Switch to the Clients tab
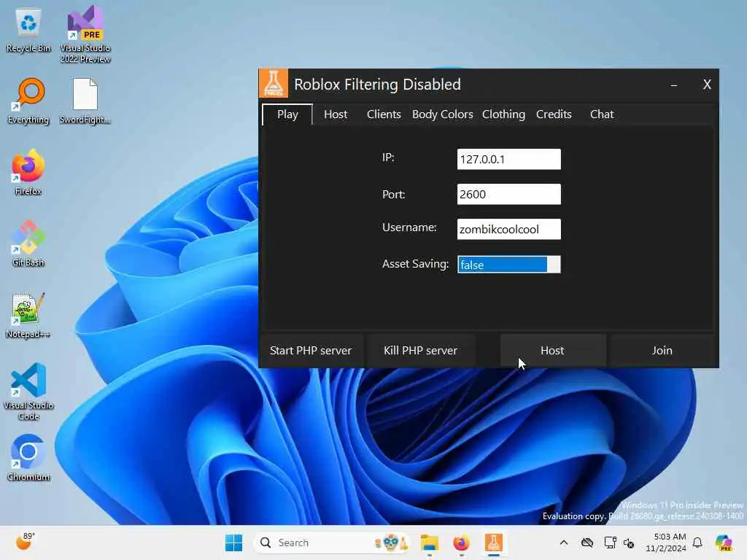Image resolution: width=747 pixels, height=560 pixels. [384, 114]
